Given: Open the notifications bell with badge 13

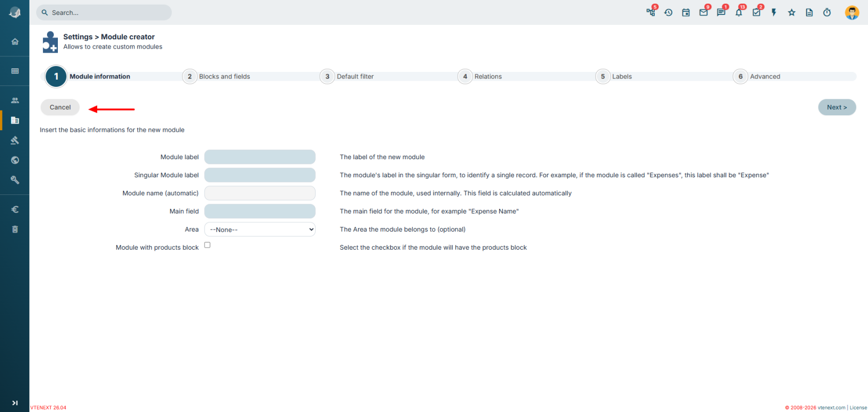Looking at the screenshot, I should (739, 12).
